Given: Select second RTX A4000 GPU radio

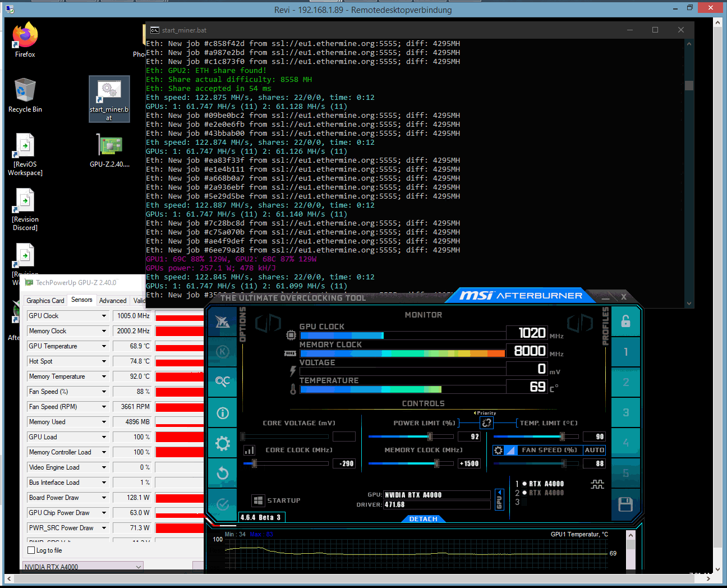Looking at the screenshot, I should 524,493.
